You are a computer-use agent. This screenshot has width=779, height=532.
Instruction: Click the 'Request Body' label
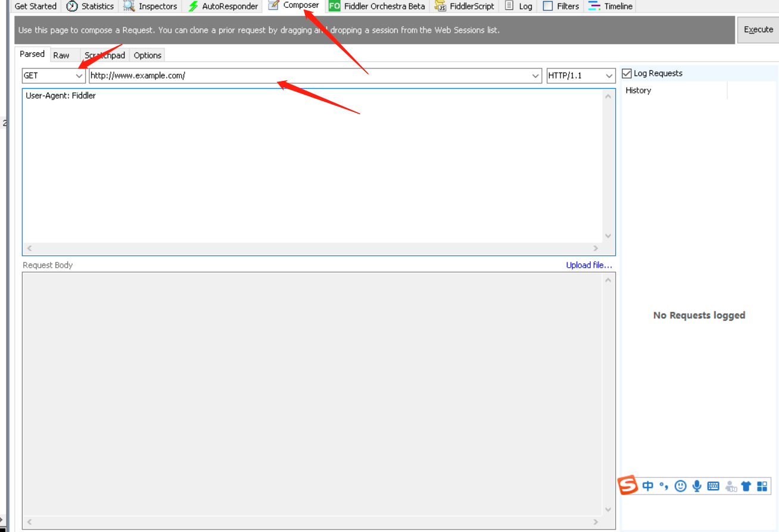[x=48, y=265]
